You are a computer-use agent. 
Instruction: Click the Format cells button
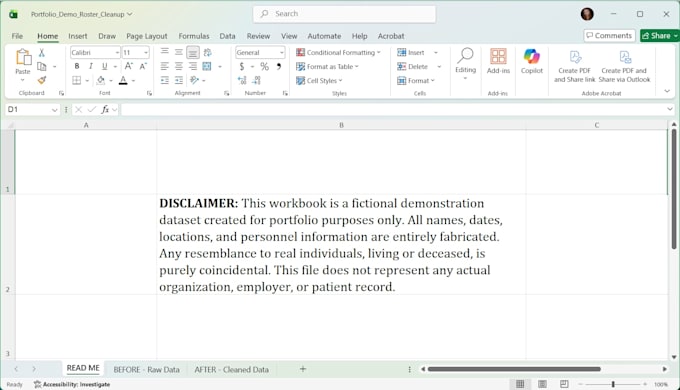click(415, 80)
